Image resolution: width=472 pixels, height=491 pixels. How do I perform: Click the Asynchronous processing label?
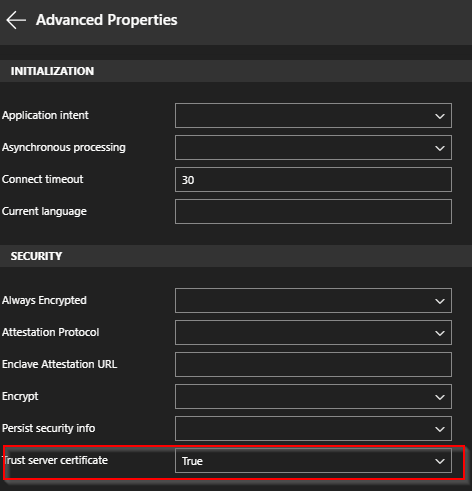pyautogui.click(x=64, y=147)
